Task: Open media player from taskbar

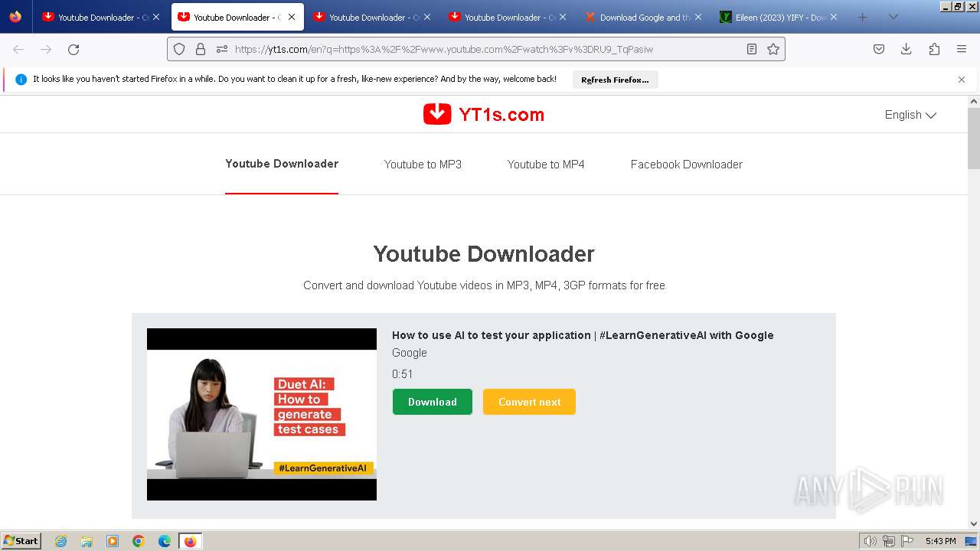Action: tap(113, 541)
